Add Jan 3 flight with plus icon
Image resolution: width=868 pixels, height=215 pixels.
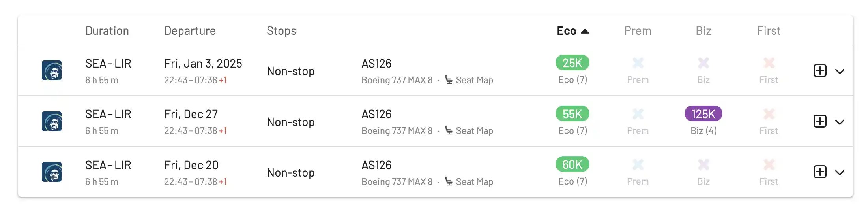(x=820, y=71)
